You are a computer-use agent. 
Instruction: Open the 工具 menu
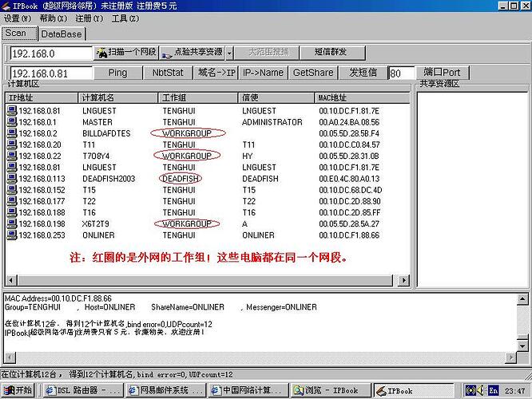[125, 18]
